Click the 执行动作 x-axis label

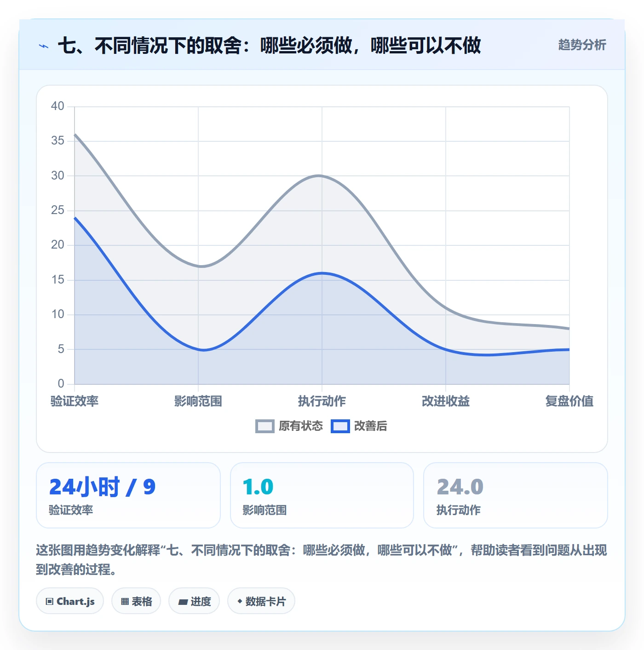pos(322,401)
